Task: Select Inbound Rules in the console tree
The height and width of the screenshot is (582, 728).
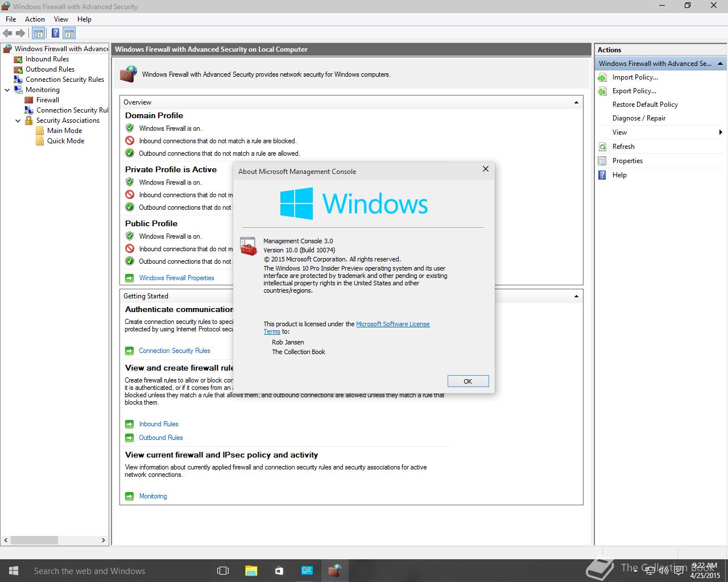Action: point(47,59)
